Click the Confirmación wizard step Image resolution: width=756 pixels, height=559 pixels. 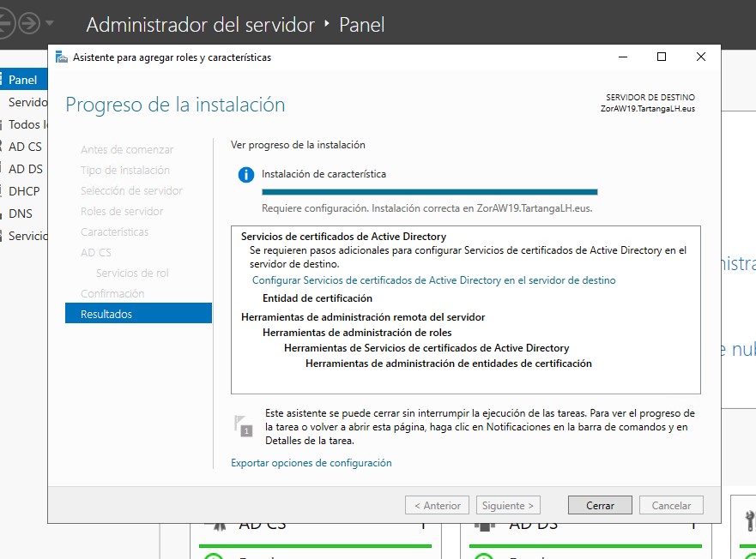click(x=112, y=293)
